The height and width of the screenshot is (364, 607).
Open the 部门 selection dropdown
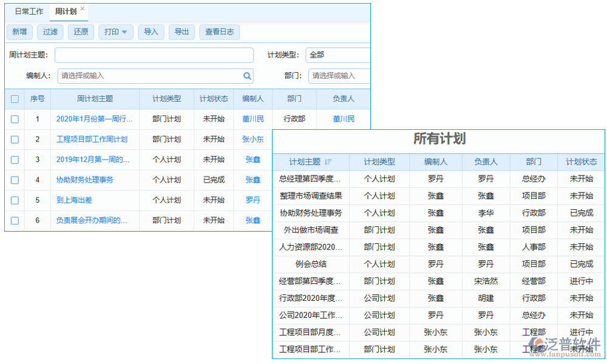[339, 76]
